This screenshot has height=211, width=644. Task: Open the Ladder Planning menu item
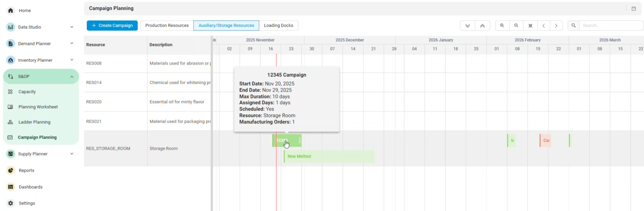tap(34, 122)
